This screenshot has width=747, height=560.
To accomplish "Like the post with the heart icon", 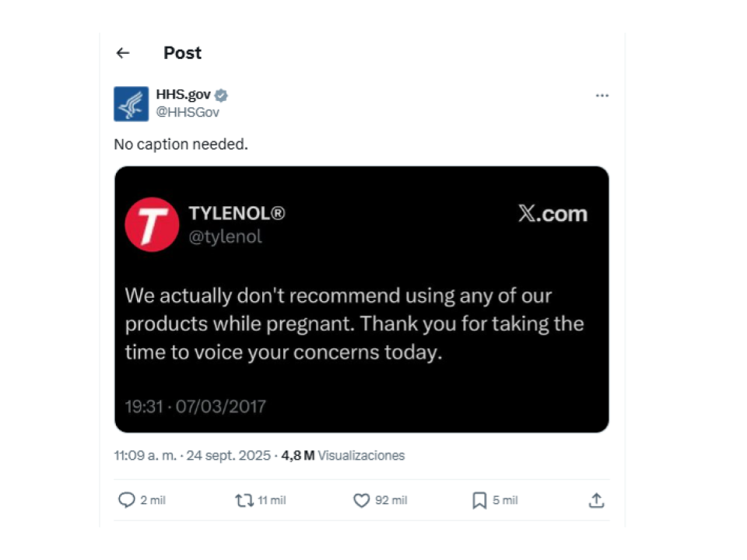I will coord(362,500).
